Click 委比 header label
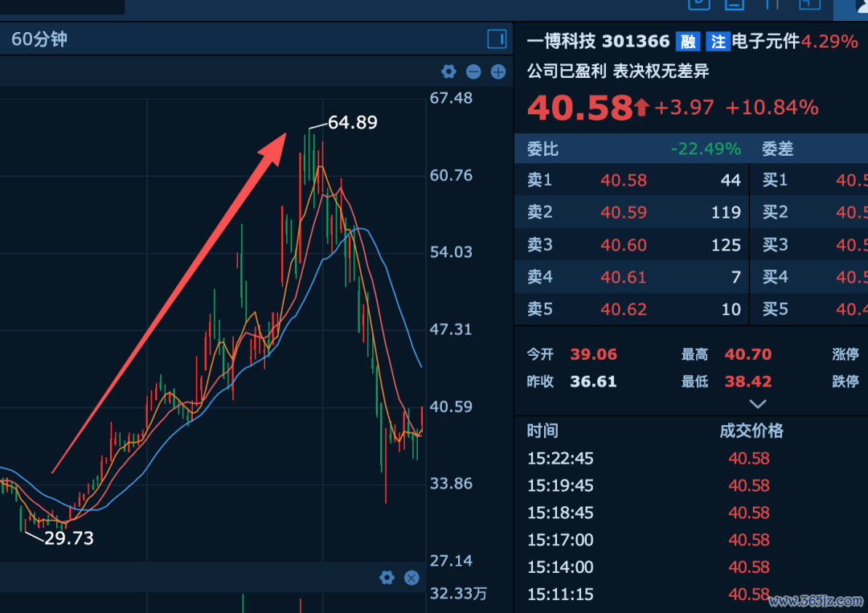868x613 pixels. [542, 149]
